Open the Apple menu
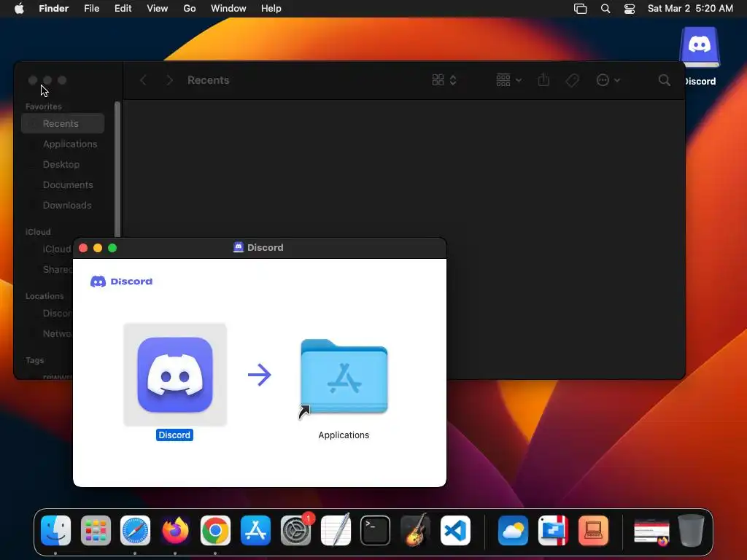 click(19, 9)
